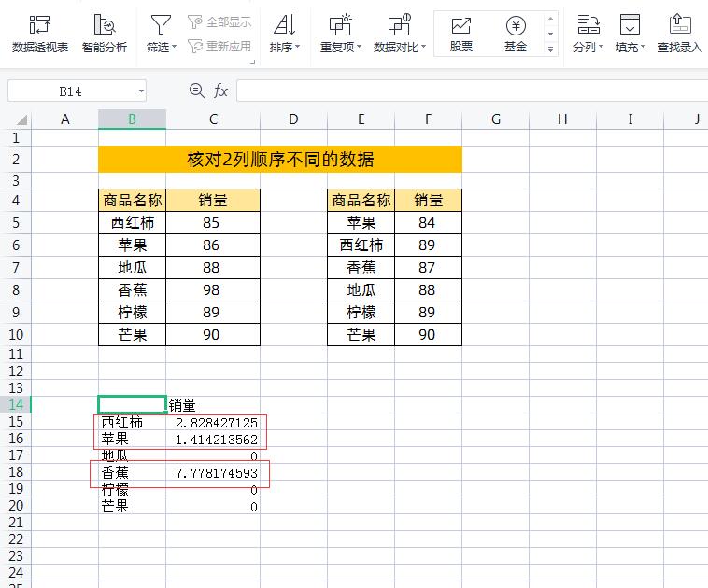Click into the formula bar input
708x588 pixels.
[472, 91]
